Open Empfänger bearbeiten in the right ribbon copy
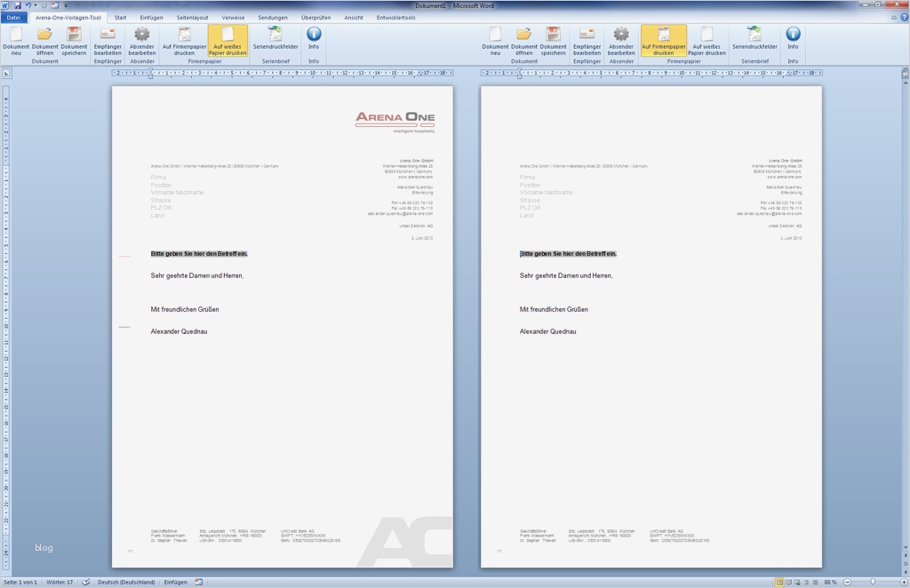The width and height of the screenshot is (910, 588). [x=587, y=41]
